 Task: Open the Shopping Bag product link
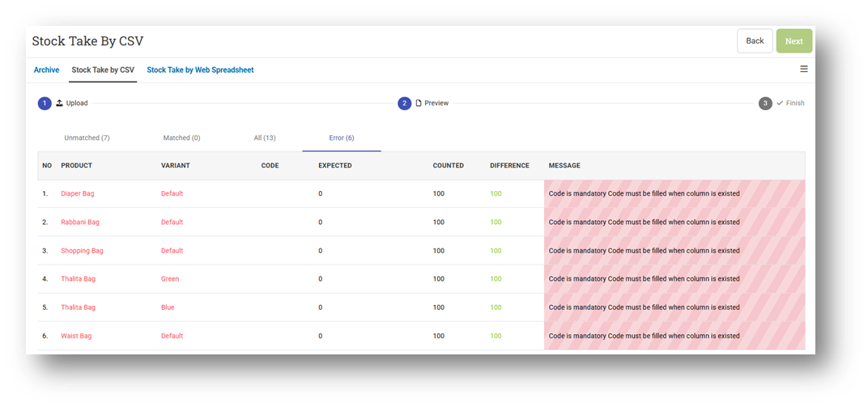point(82,251)
